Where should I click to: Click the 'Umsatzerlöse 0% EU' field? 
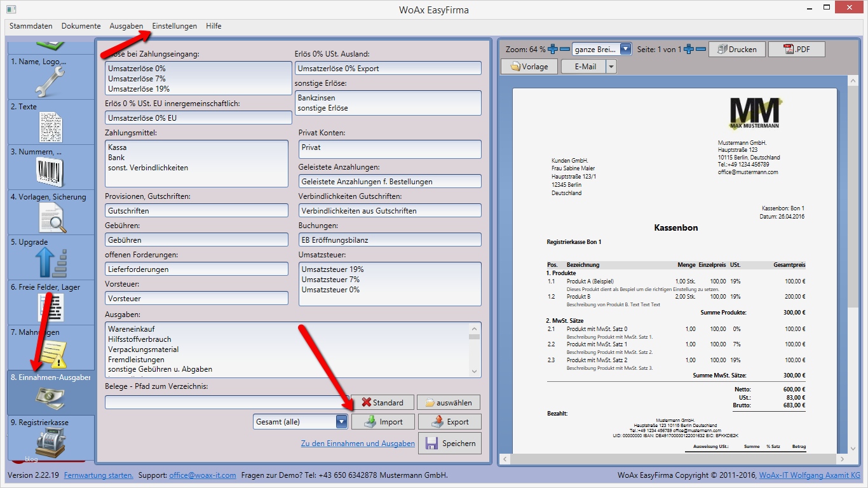coord(198,118)
